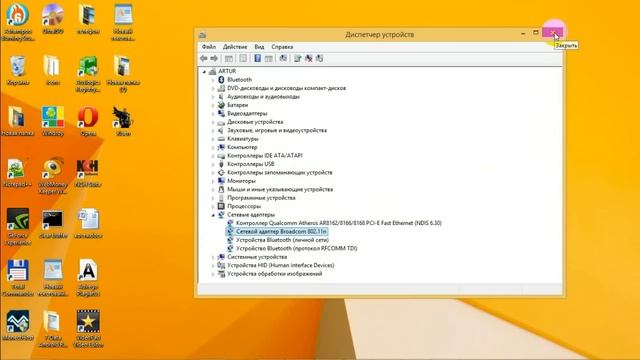640x360 pixels.
Task: Expand the Видеоадаптеры category
Action: [213, 113]
